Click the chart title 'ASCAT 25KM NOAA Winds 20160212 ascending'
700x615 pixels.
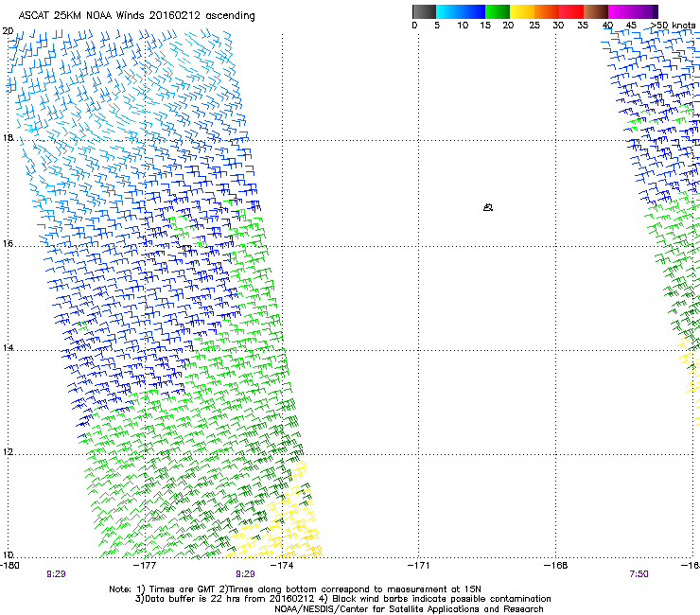136,16
